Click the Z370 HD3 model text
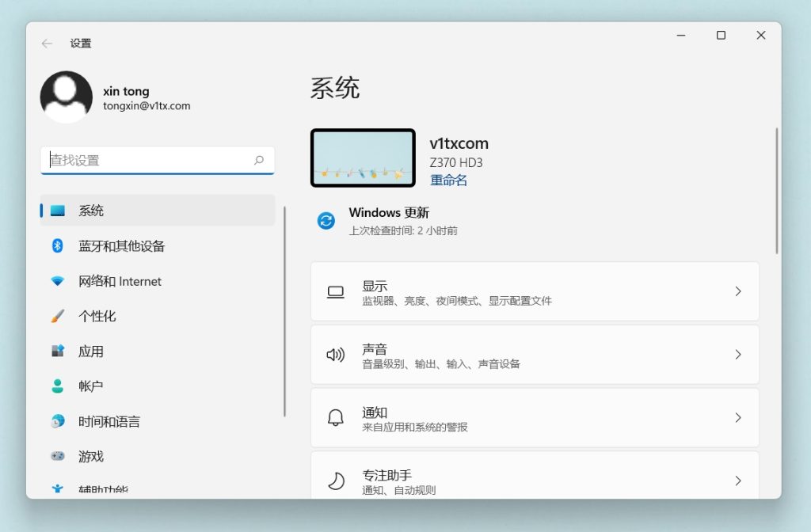811x532 pixels. [455, 162]
